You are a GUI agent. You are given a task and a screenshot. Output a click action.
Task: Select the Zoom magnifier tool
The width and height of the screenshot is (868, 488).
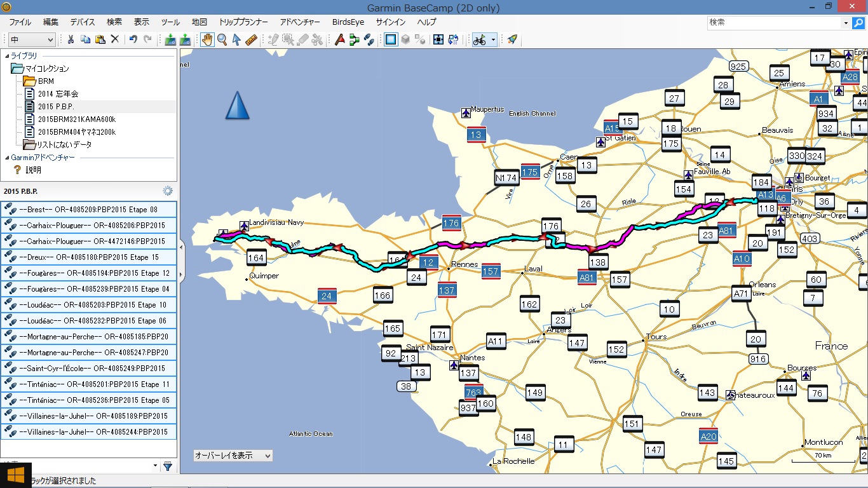pyautogui.click(x=222, y=39)
